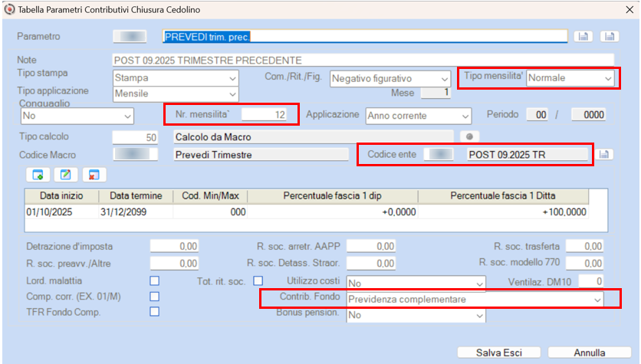Click the Annulla button
This screenshot has height=364, width=641.
point(590,353)
